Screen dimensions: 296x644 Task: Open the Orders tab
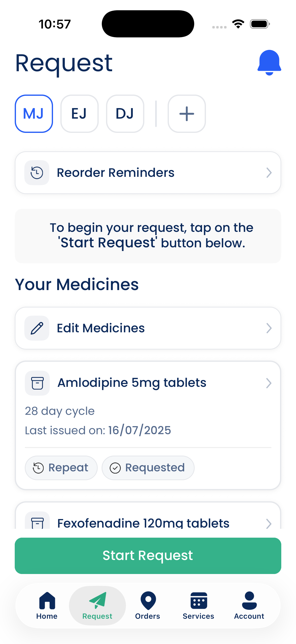148,605
